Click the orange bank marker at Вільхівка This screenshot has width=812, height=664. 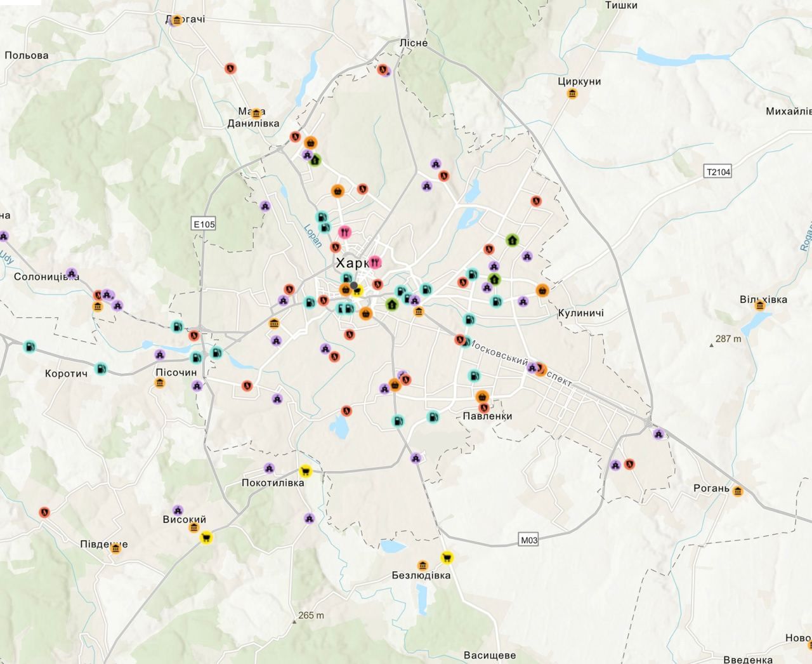click(x=759, y=306)
